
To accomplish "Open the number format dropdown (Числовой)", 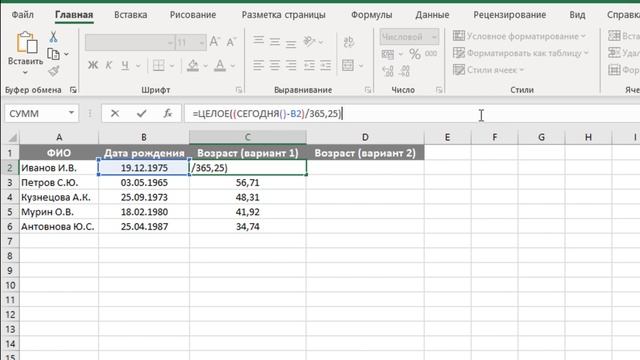I will tap(434, 37).
